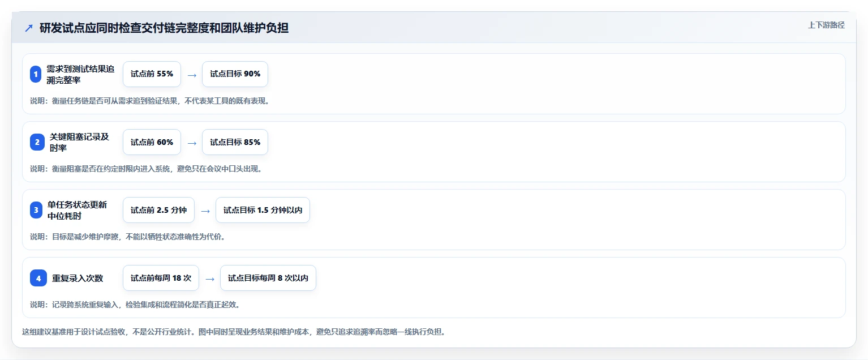868x360 pixels.
Task: Click the 上下游路径 label
Action: click(826, 25)
